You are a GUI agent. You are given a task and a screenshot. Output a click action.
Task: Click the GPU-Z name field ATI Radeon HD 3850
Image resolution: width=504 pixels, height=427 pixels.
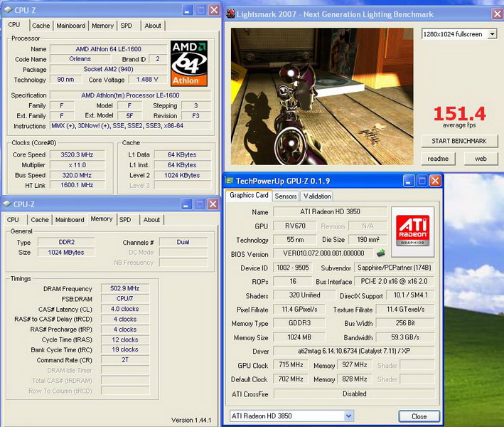(330, 212)
